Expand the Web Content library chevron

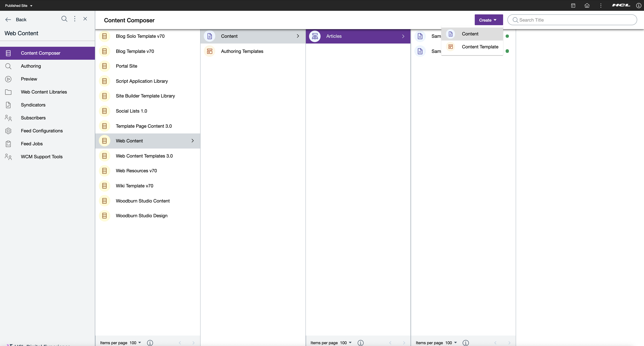coord(192,141)
